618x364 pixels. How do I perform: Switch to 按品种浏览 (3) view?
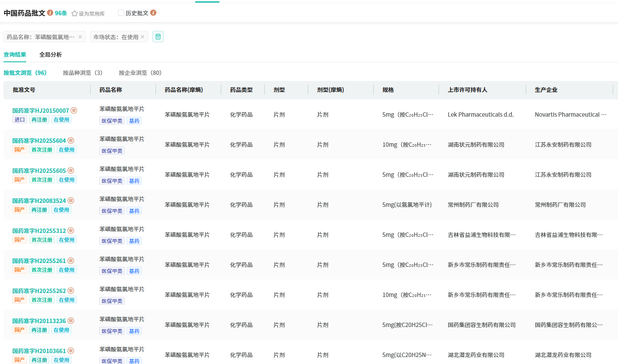(83, 73)
